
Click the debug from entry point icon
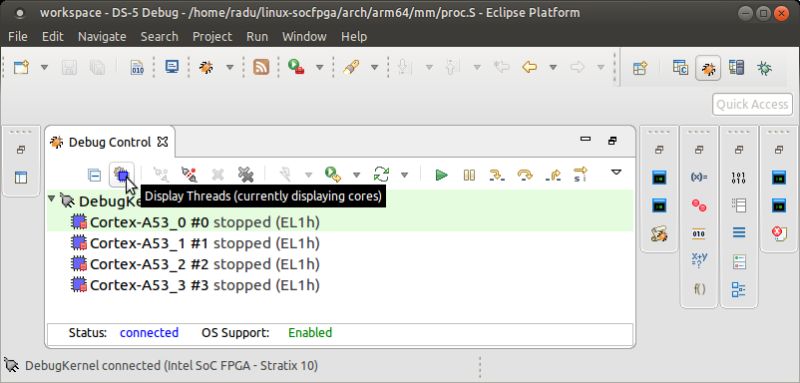(x=333, y=175)
